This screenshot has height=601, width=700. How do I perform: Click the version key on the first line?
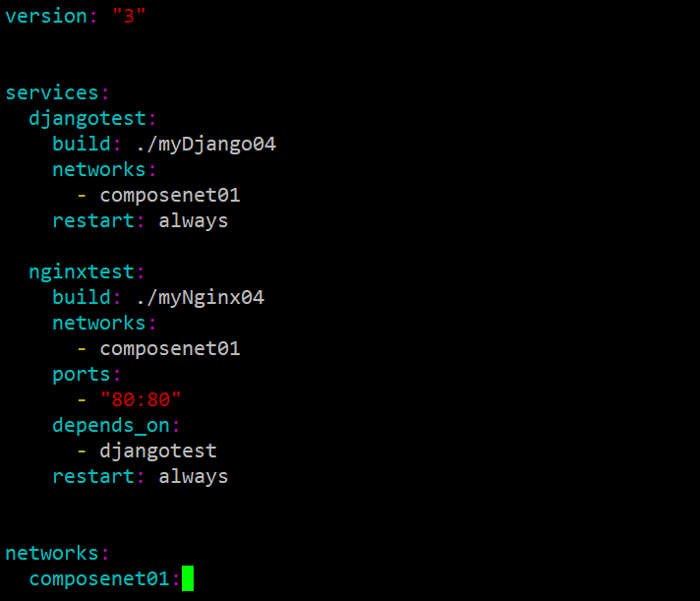(45, 17)
